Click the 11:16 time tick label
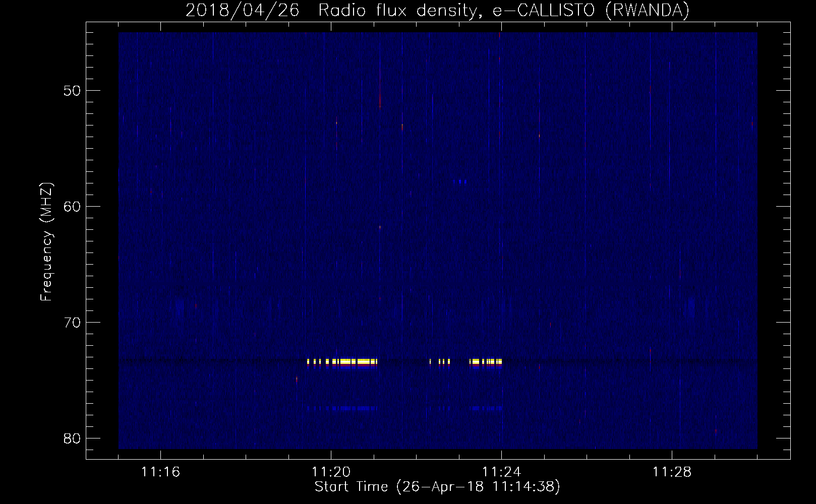 [160, 473]
